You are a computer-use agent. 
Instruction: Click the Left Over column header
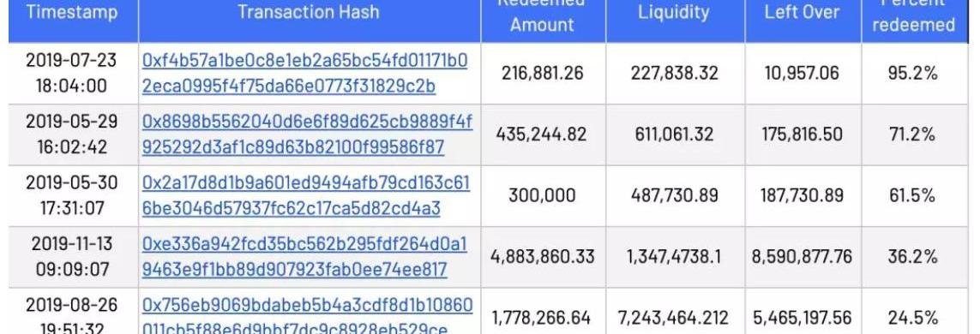click(802, 13)
